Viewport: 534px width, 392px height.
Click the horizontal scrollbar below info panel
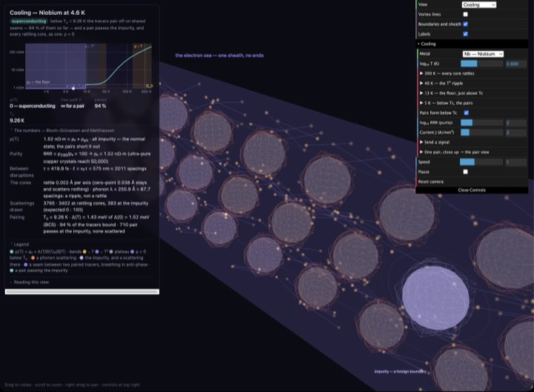tap(82, 292)
